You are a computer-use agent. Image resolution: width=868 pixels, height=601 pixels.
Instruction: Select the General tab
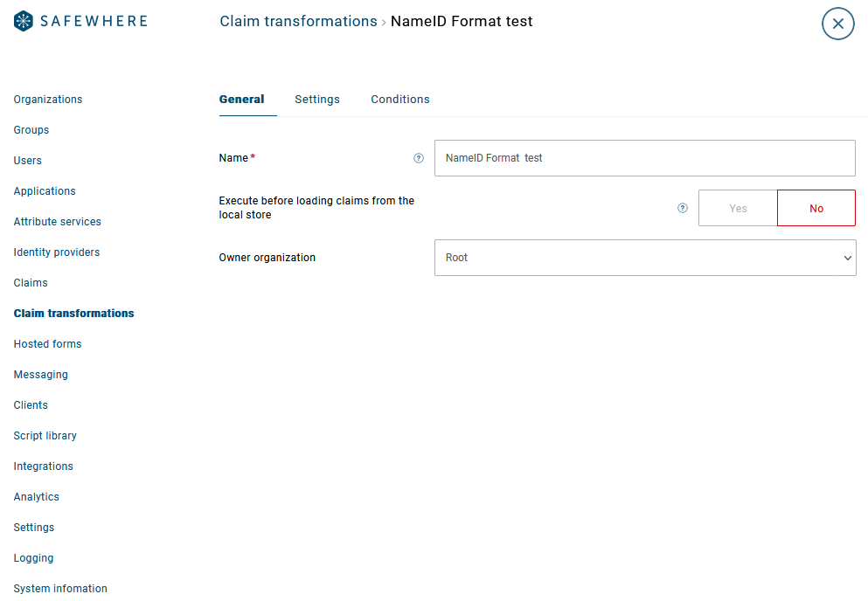(242, 99)
